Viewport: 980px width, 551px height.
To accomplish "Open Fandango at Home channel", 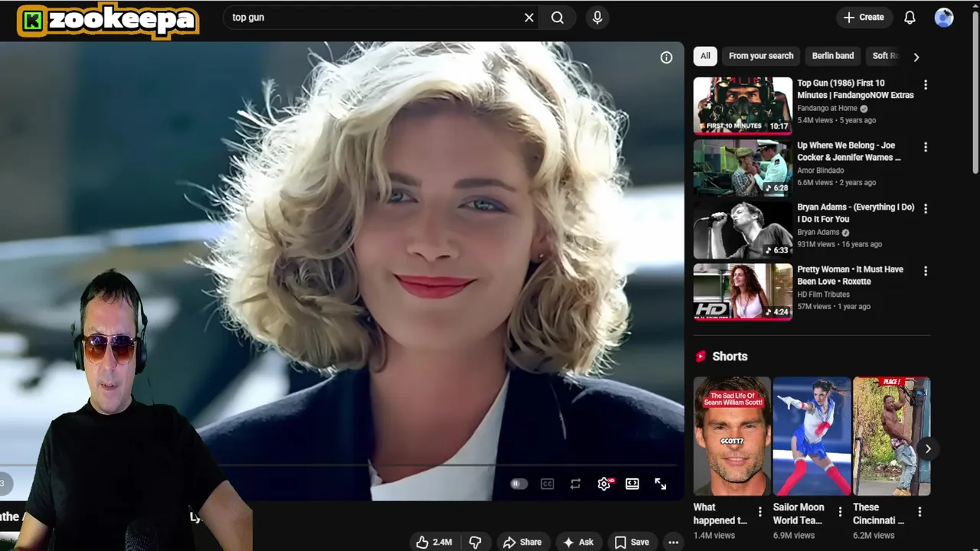I will click(x=827, y=108).
